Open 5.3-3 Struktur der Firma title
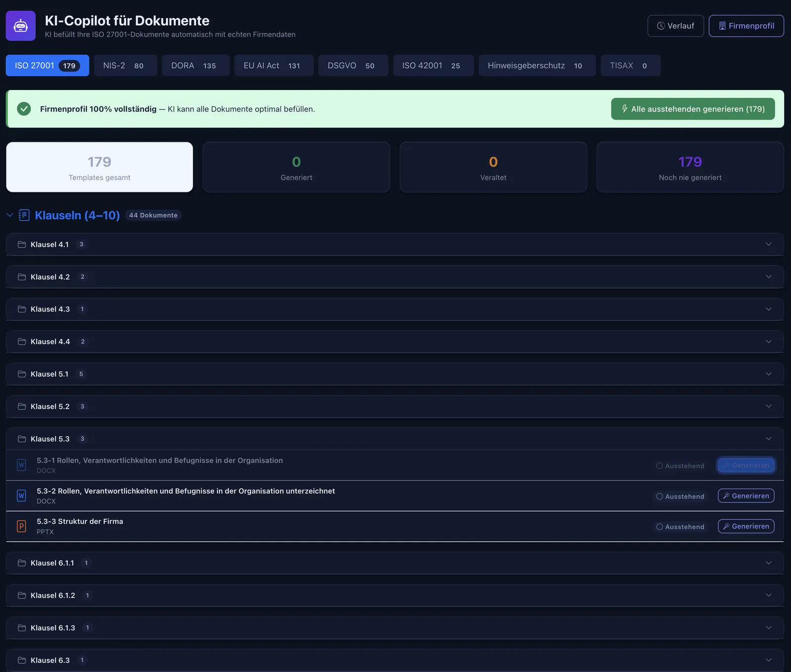 80,521
